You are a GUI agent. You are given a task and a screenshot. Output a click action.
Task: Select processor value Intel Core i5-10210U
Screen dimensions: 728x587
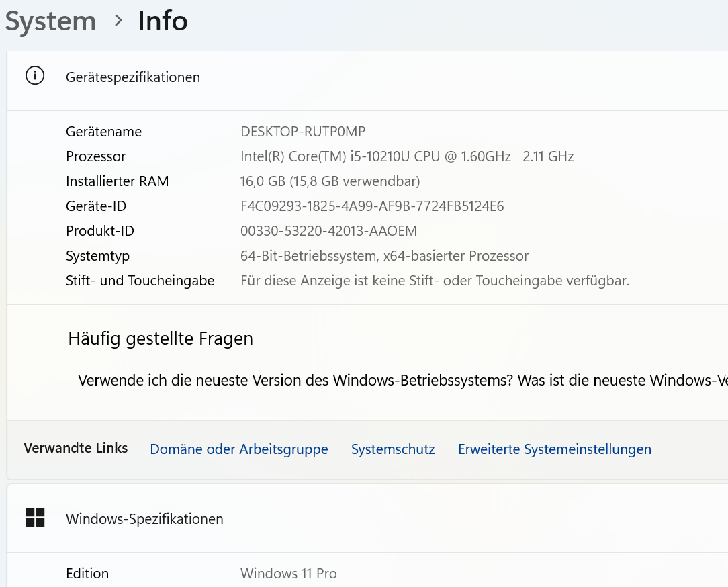coord(407,156)
